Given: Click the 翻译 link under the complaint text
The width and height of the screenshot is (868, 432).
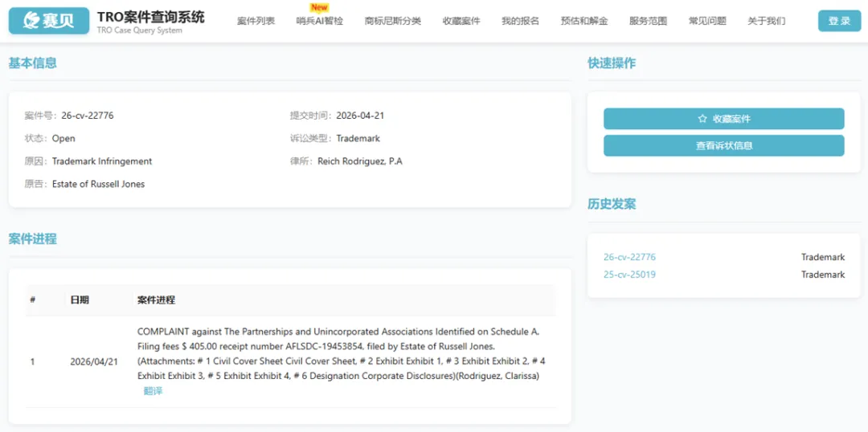Looking at the screenshot, I should point(153,391).
